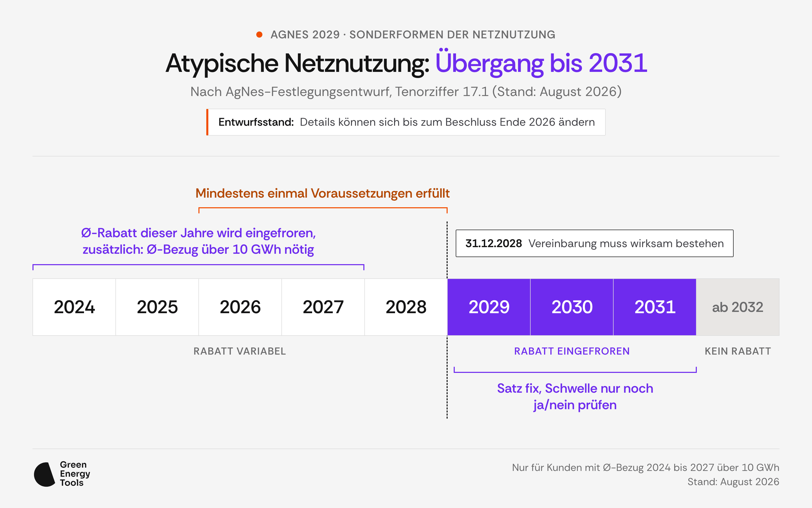The width and height of the screenshot is (812, 508).
Task: Select the purple 2031 timeline cell
Action: coord(655,307)
